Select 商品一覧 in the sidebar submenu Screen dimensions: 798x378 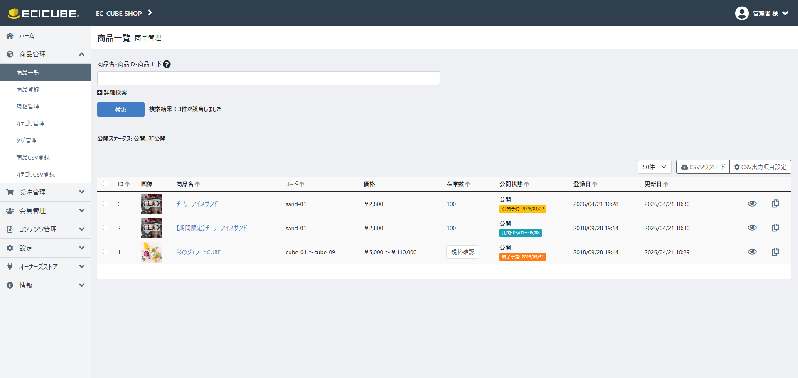click(x=45, y=72)
